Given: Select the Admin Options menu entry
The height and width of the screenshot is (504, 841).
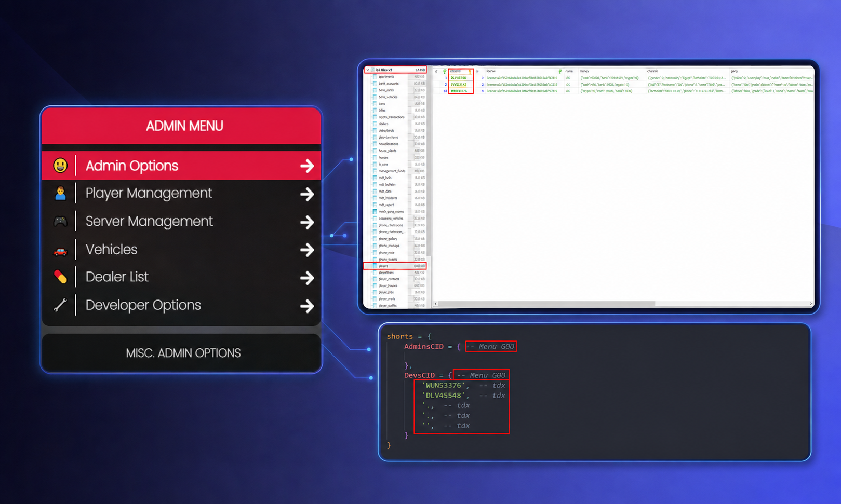Looking at the screenshot, I should (181, 166).
